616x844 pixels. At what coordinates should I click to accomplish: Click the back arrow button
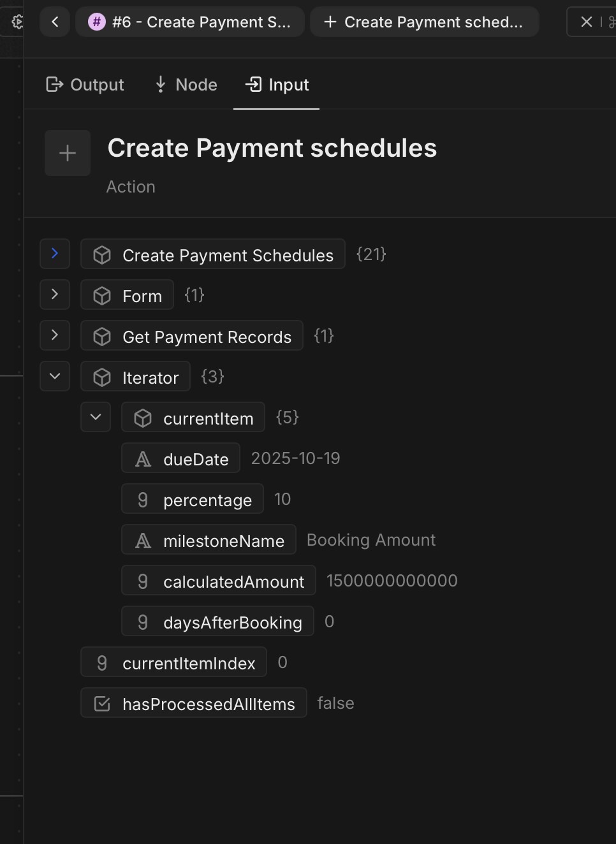click(55, 22)
